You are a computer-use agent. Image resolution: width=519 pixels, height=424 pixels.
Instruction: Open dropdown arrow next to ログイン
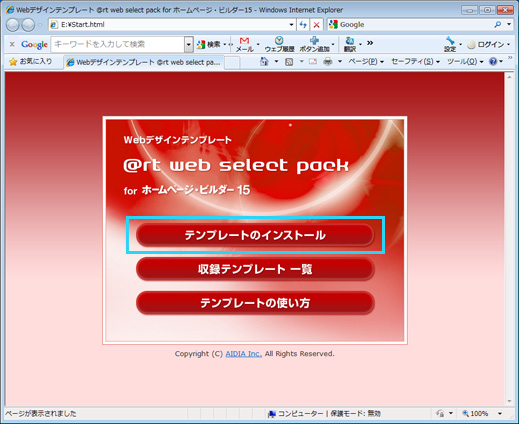point(508,44)
